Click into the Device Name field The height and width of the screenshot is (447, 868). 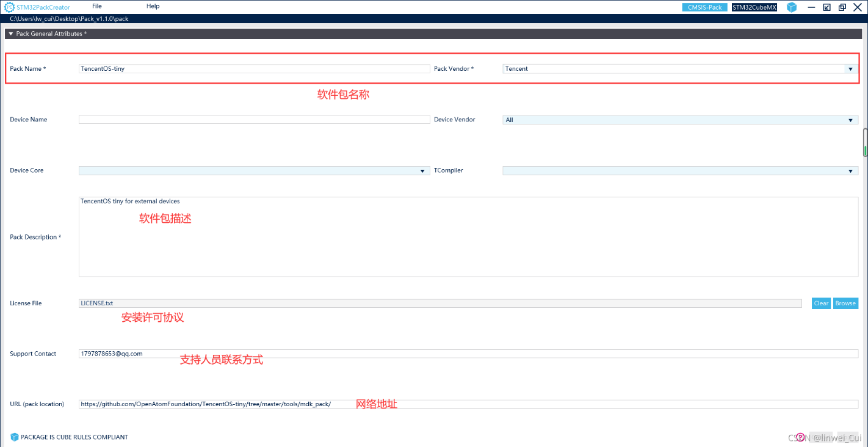coord(255,120)
